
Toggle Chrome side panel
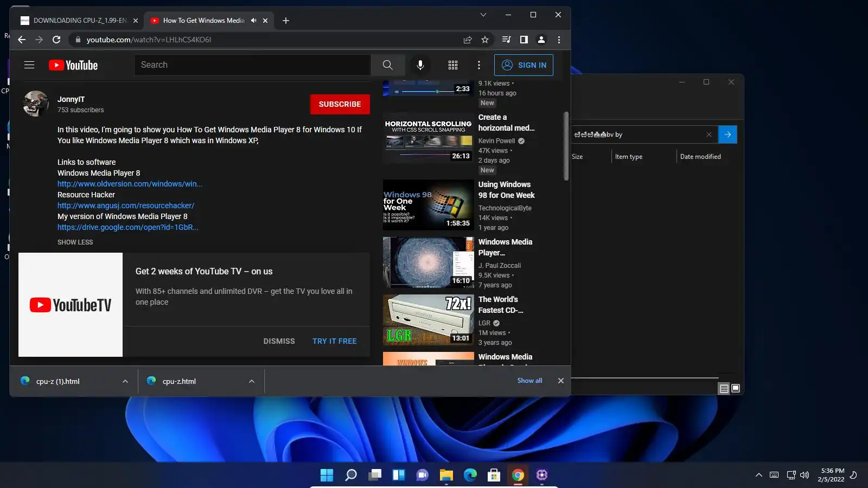[524, 40]
